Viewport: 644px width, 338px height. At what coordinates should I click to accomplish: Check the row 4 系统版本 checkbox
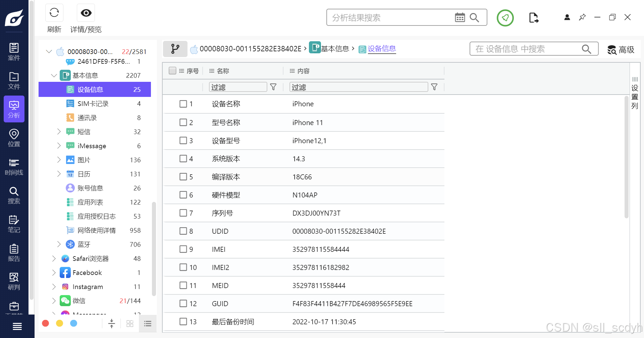click(x=183, y=159)
